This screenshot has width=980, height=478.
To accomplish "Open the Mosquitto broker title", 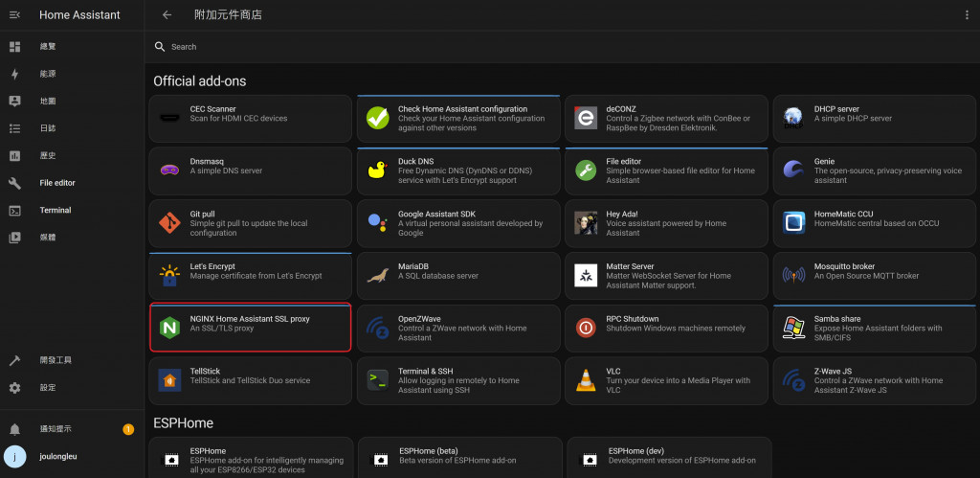I will click(x=844, y=266).
